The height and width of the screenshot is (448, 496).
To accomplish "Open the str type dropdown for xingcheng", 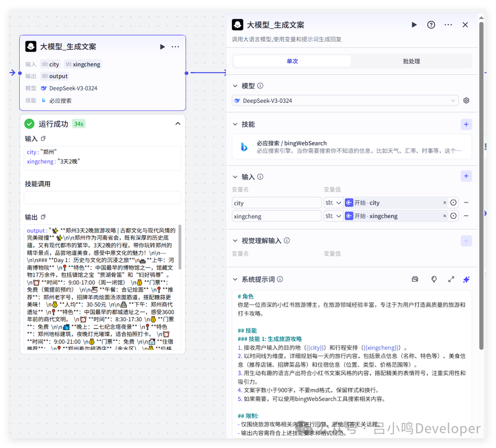I will pos(333,216).
